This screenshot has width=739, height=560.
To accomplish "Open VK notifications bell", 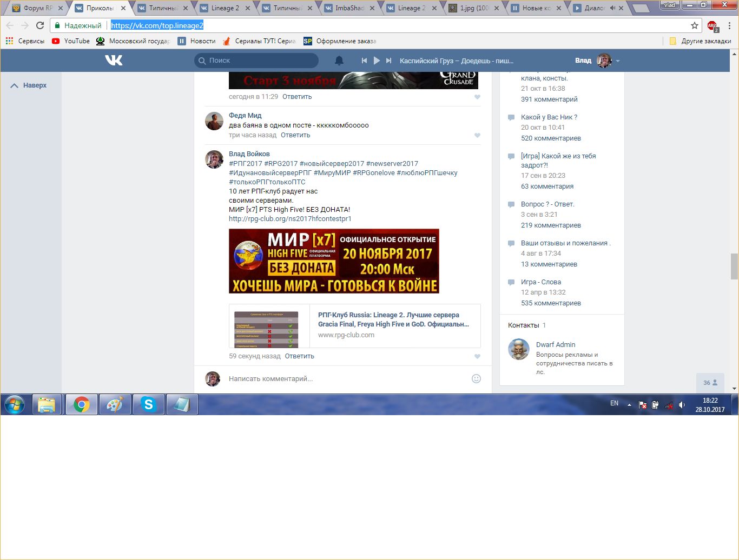I will coord(339,61).
